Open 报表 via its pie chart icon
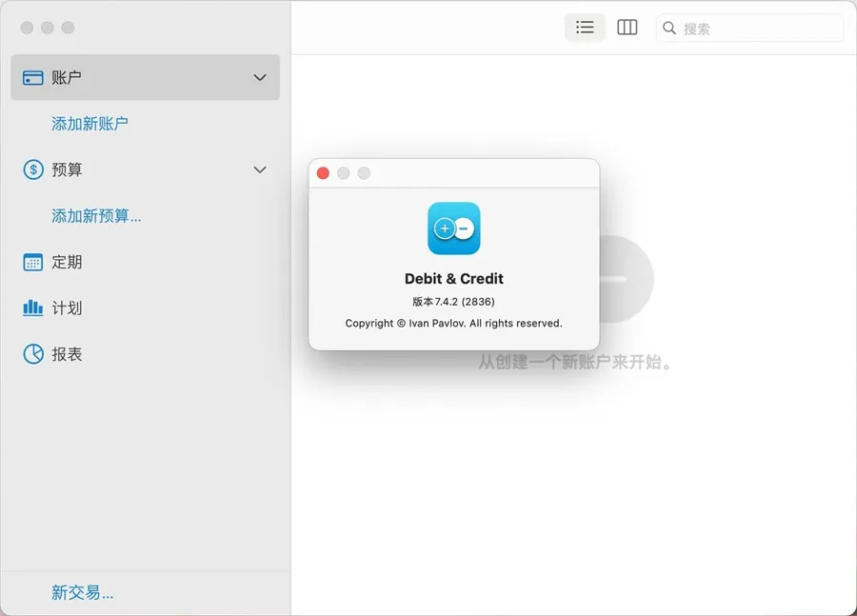Image resolution: width=857 pixels, height=616 pixels. (33, 354)
